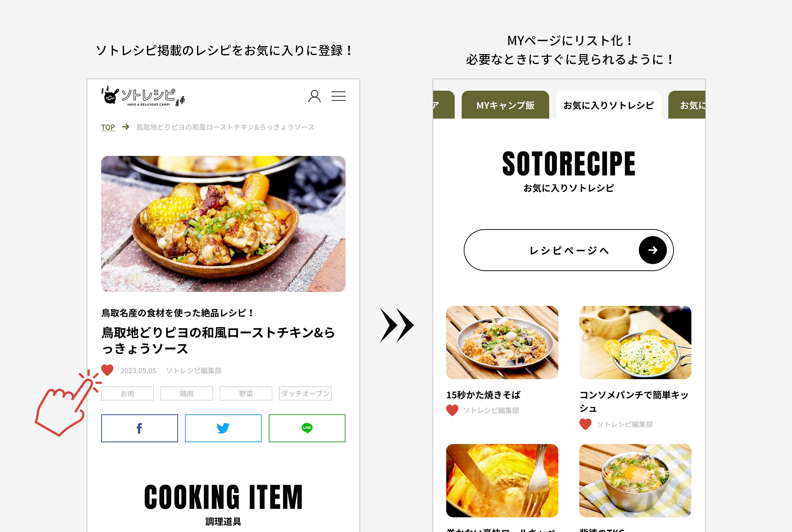
Task: Unfavorite the 15秒かた焼きそば heart
Action: (x=452, y=410)
